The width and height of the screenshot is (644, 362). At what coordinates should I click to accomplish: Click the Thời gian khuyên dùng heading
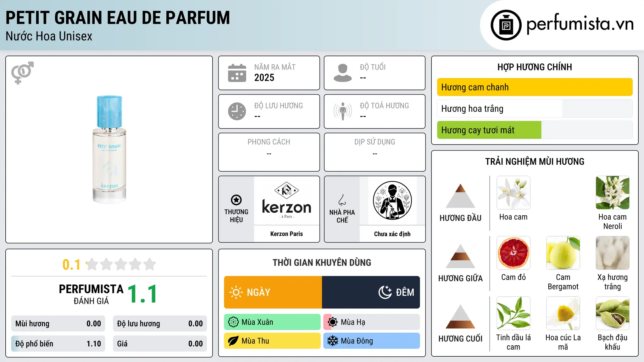(x=322, y=263)
